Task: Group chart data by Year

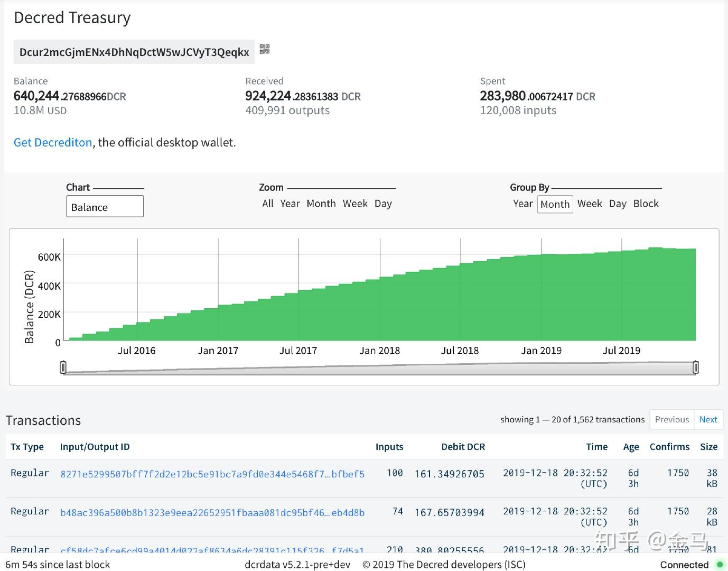Action: [x=523, y=204]
